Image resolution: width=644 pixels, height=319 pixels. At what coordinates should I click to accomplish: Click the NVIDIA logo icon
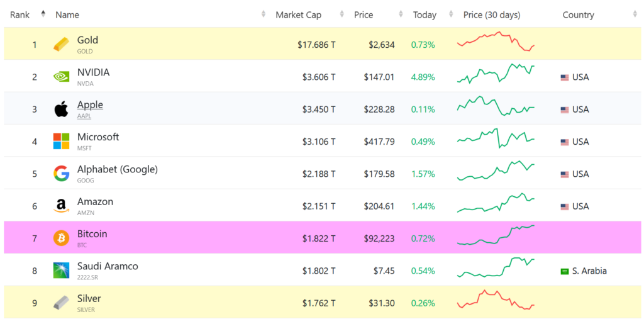(61, 77)
